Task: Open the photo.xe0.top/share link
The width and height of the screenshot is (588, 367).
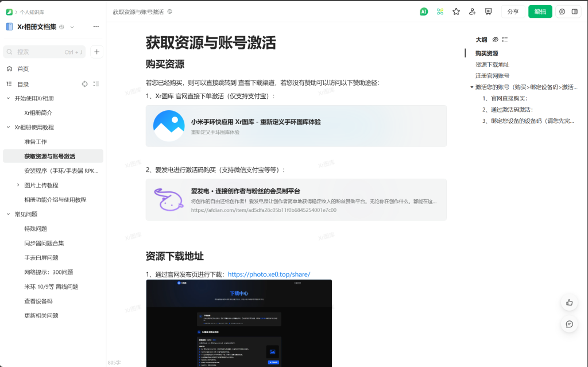Action: click(269, 275)
